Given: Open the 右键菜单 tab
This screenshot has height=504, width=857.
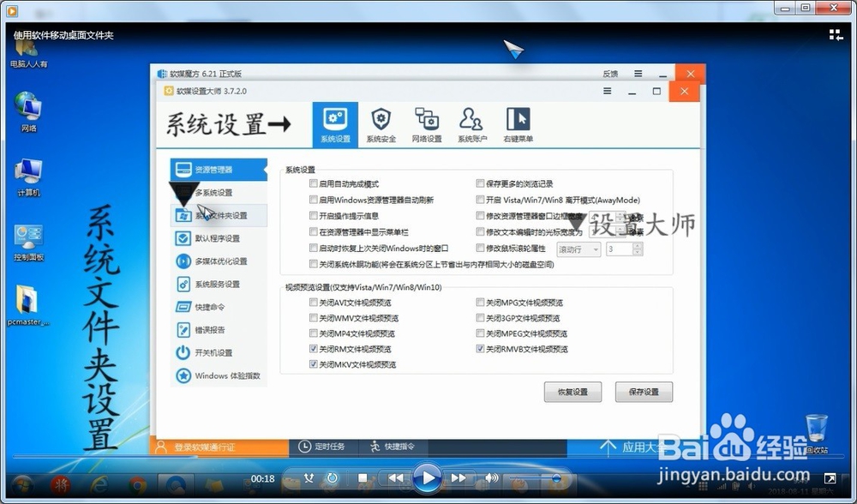Looking at the screenshot, I should (518, 124).
